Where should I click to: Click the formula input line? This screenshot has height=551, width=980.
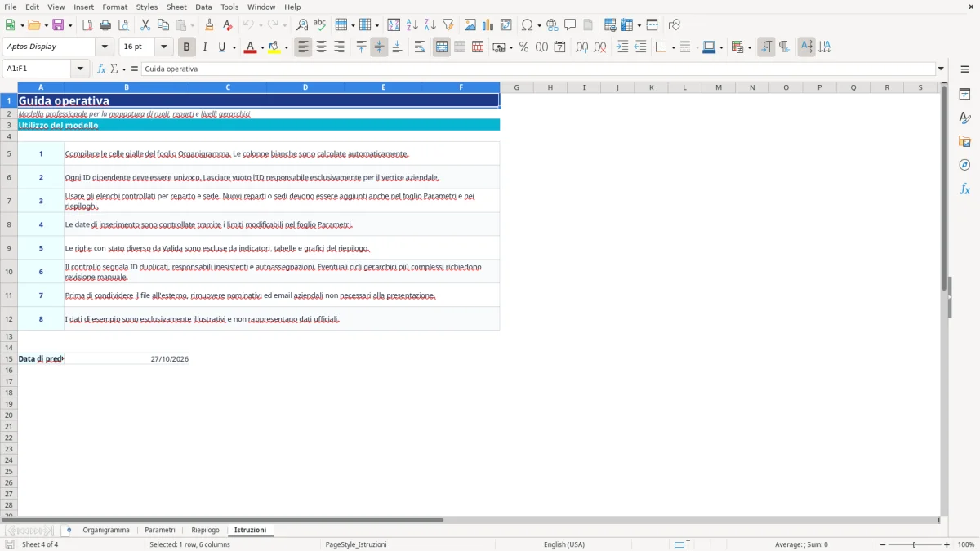(x=537, y=69)
